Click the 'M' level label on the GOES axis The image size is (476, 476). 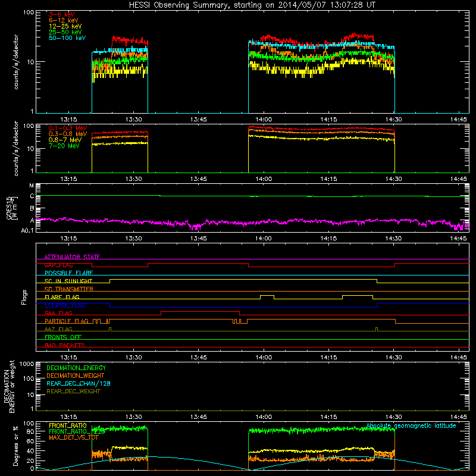coord(32,186)
